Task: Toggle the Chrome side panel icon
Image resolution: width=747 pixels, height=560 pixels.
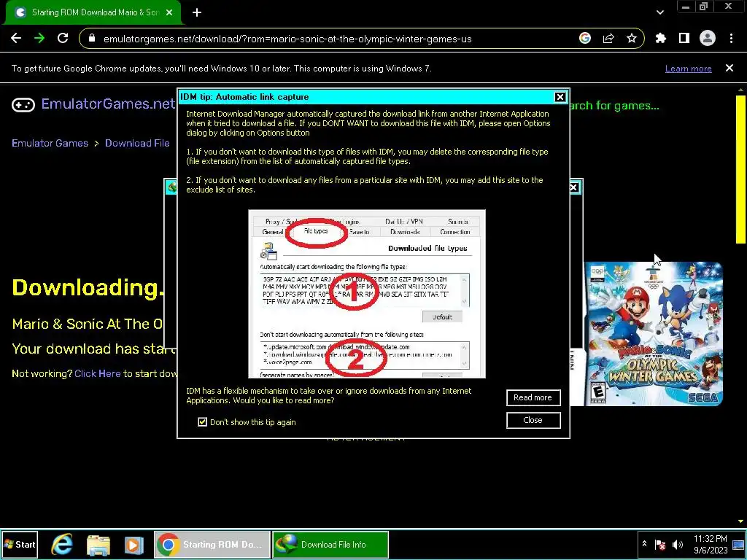Action: coord(684,39)
